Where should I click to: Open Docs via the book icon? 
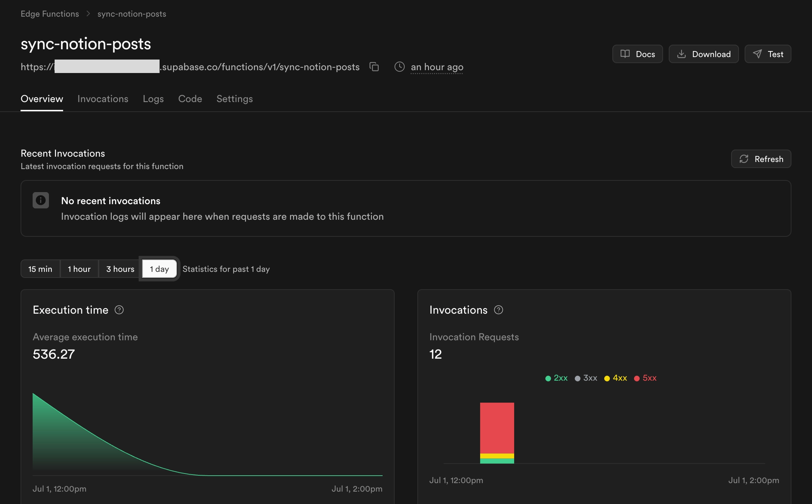[x=625, y=54]
